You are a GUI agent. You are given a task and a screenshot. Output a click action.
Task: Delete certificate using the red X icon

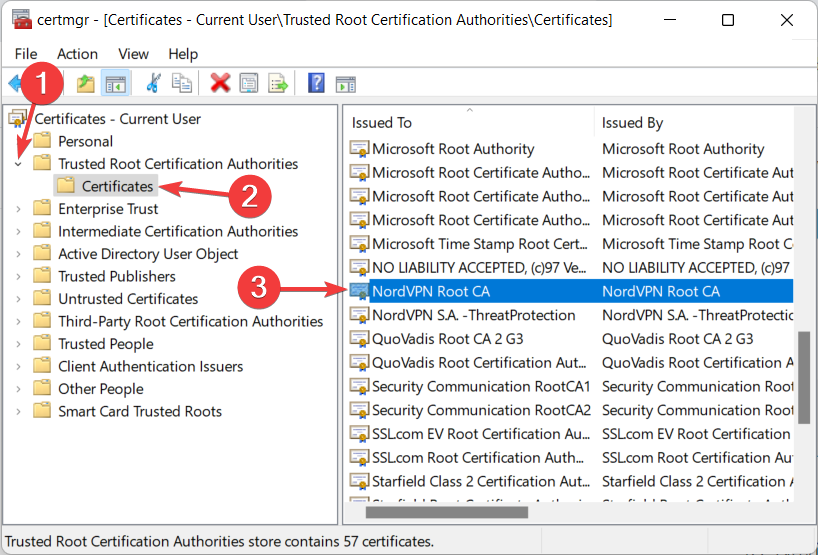(x=220, y=83)
